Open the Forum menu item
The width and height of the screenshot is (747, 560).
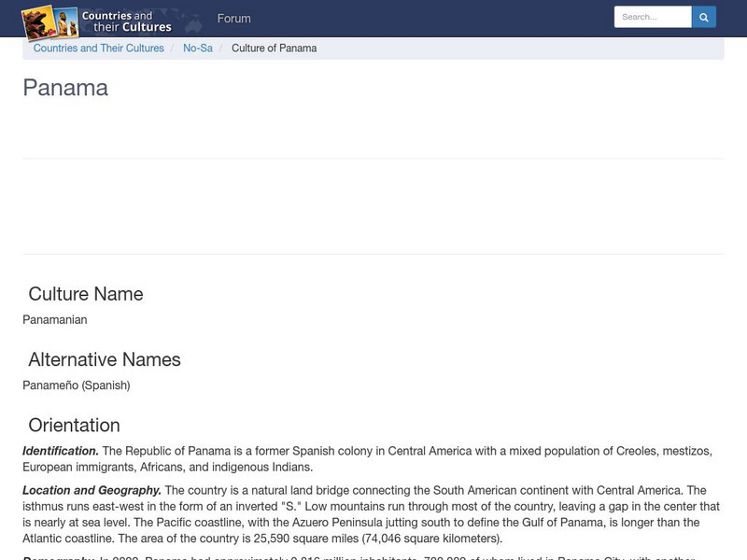tap(234, 18)
